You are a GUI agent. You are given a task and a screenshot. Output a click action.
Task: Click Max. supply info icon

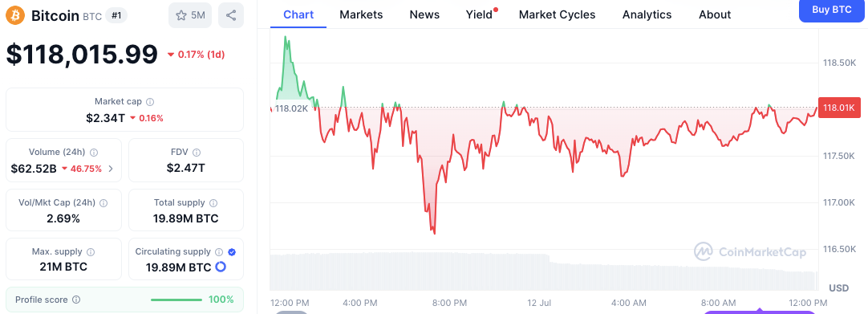tap(91, 252)
